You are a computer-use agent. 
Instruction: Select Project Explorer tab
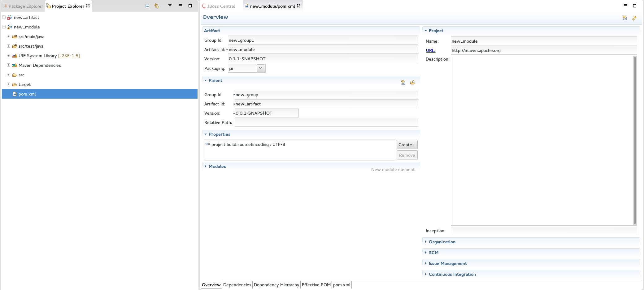pos(68,6)
